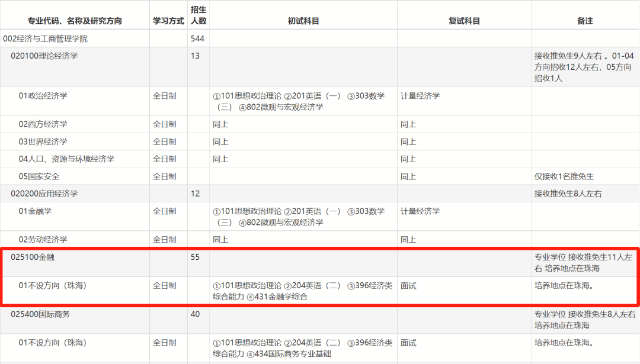Click 面试 in the 434国际商务专业基础 row
Screen dimensions: 640x364
408,343
